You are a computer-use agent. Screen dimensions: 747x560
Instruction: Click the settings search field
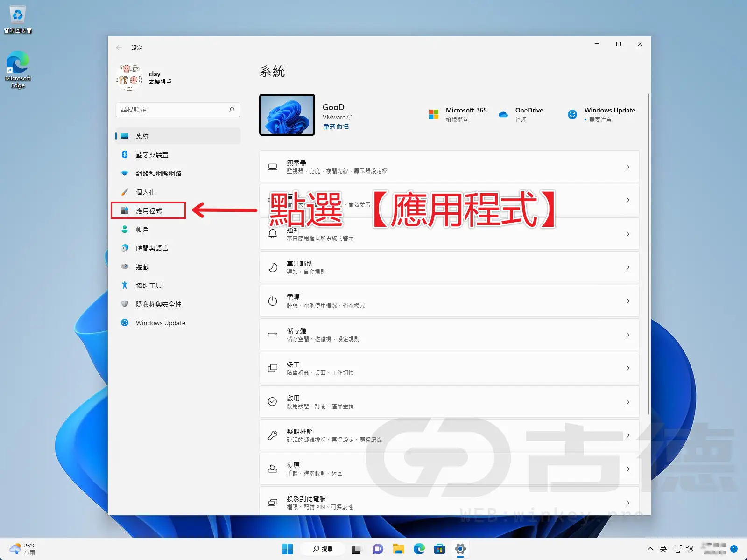(177, 109)
